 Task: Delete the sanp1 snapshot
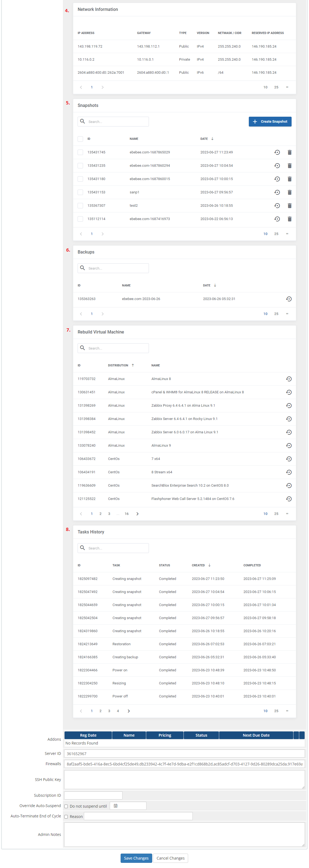click(289, 192)
